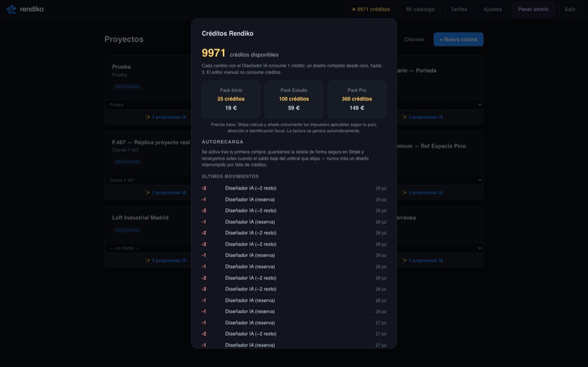Open the Cliente F.467 client dropdown
This screenshot has width=588, height=367.
pos(149,180)
